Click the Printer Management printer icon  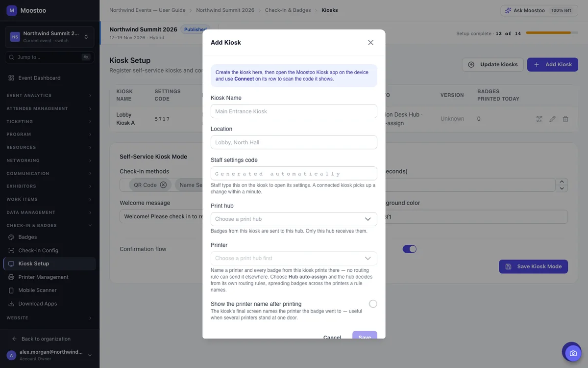[x=11, y=277]
